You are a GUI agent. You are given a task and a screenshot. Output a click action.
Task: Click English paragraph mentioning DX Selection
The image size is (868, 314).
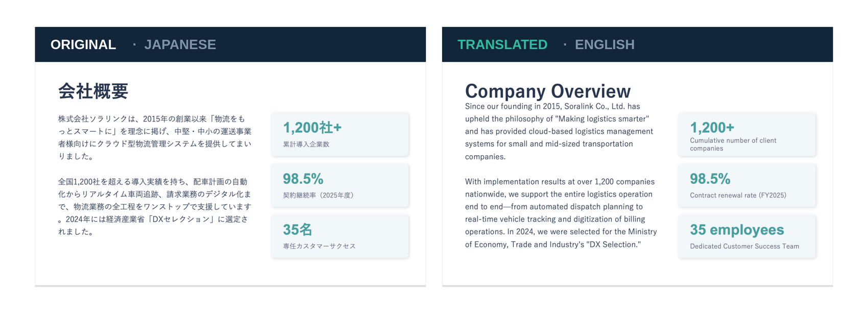coord(561,213)
